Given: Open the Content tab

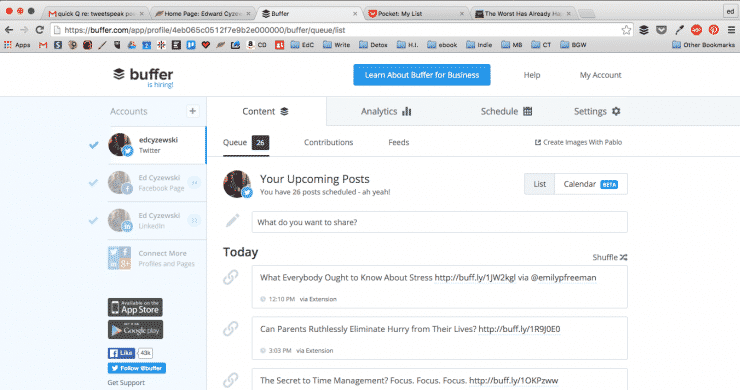Looking at the screenshot, I should pos(266,111).
